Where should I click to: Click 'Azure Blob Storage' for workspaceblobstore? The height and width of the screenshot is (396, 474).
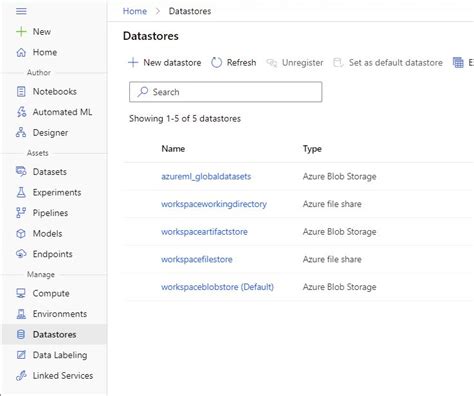pyautogui.click(x=339, y=287)
